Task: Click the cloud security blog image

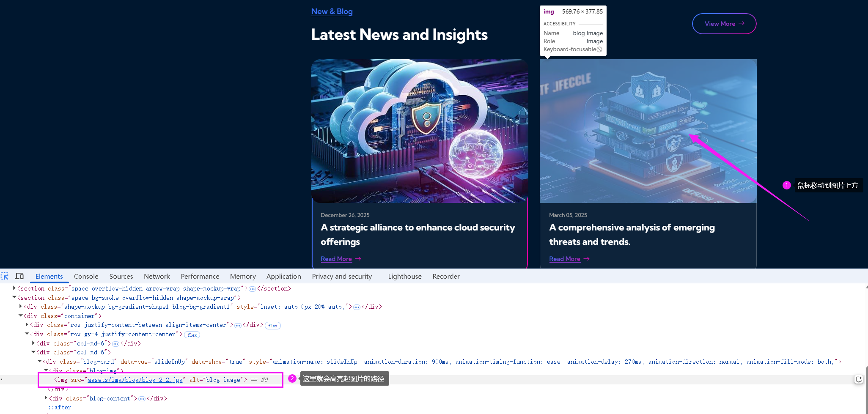Action: [x=419, y=131]
